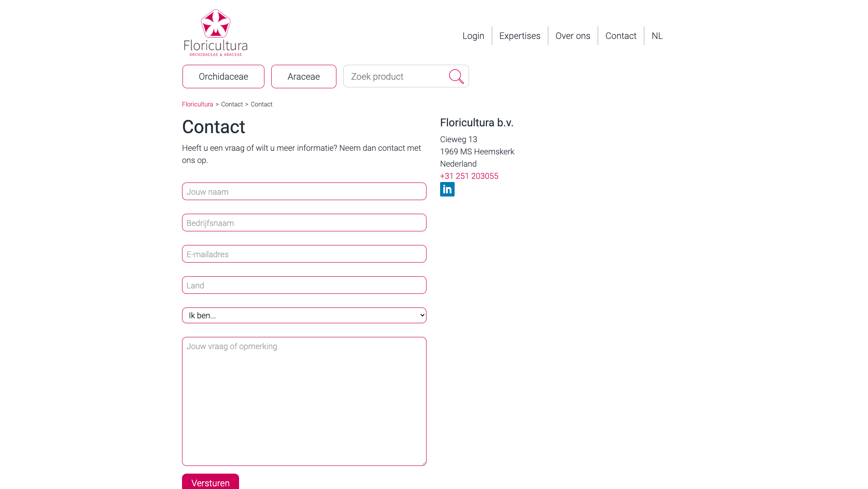Click the magnifying glass search icon
The image size is (868, 489).
pos(456,77)
